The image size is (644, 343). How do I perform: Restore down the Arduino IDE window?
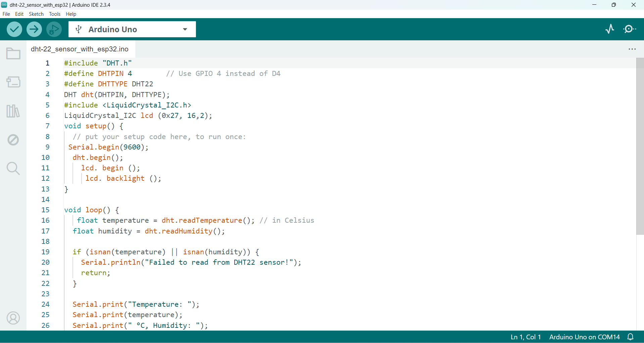(x=614, y=5)
